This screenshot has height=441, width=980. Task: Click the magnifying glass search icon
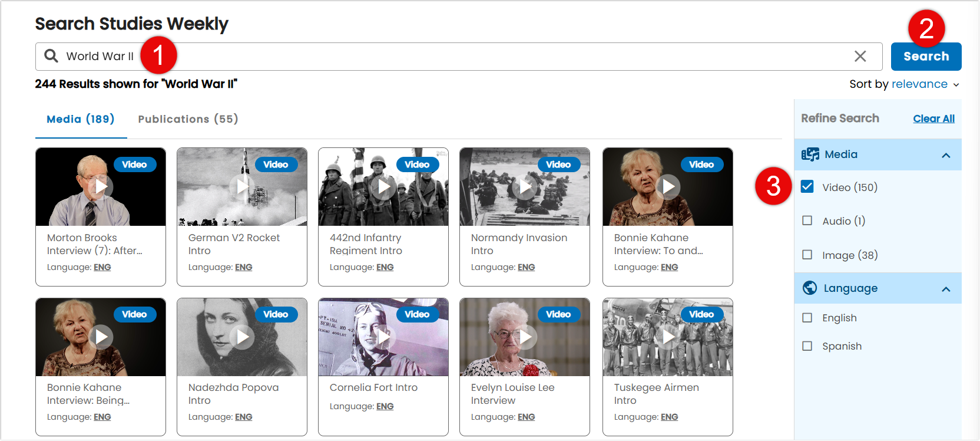click(x=51, y=56)
